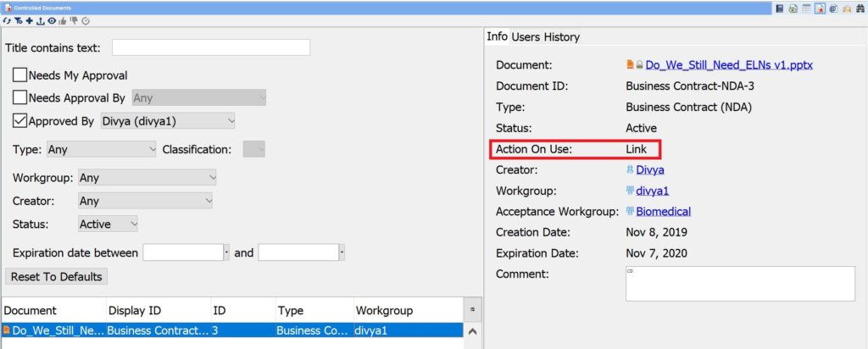Open the Approved By Divya (divya1) dropdown
The width and height of the screenshot is (868, 349).
(x=167, y=121)
